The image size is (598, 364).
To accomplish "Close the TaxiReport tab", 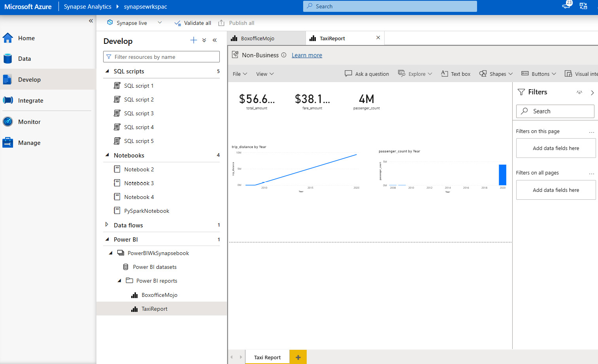I will (x=378, y=38).
